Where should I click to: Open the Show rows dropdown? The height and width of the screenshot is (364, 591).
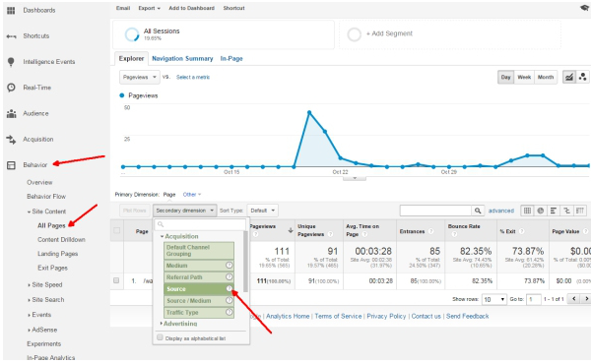[493, 299]
